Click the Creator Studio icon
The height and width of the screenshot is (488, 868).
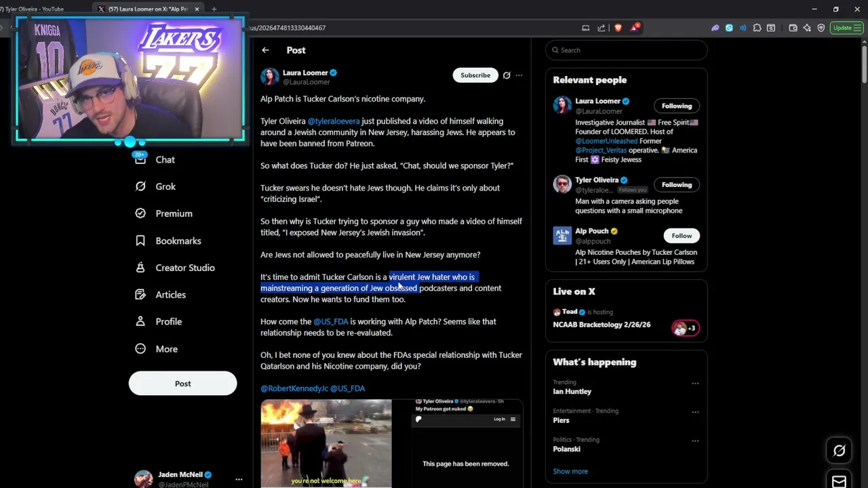point(140,268)
